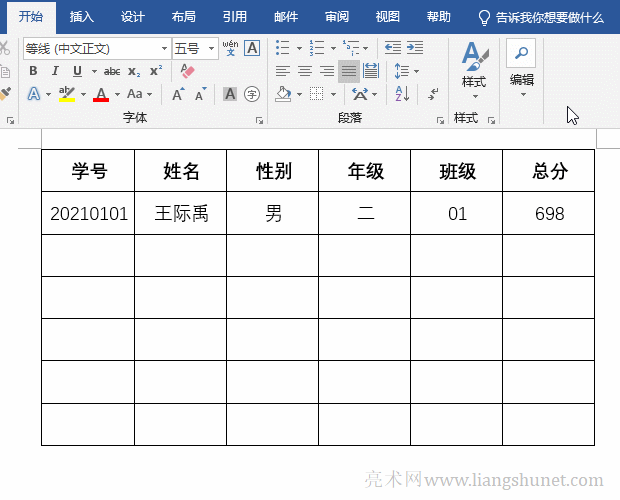
Task: Expand font color dropdown arrow
Action: pyautogui.click(x=117, y=94)
